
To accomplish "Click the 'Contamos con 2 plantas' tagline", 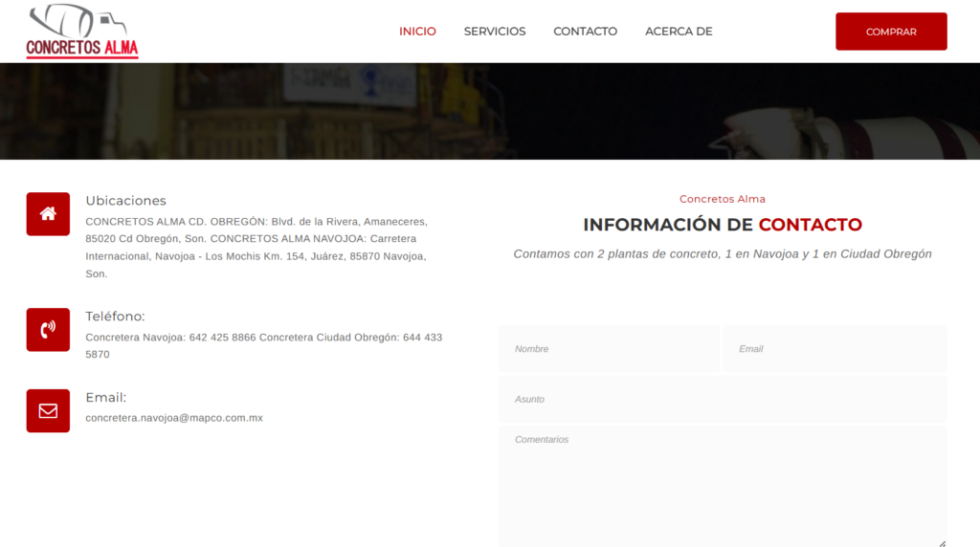I will pyautogui.click(x=723, y=253).
